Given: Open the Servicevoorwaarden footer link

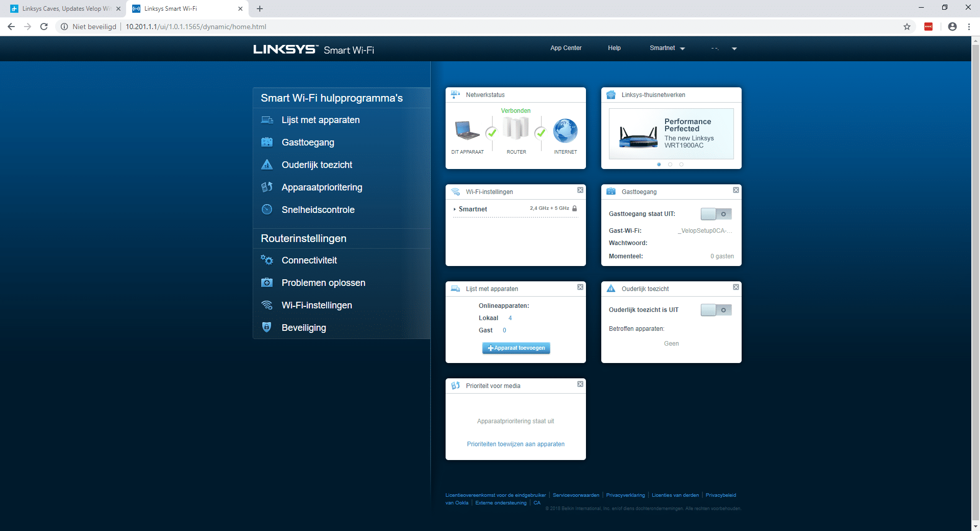Looking at the screenshot, I should pyautogui.click(x=576, y=495).
